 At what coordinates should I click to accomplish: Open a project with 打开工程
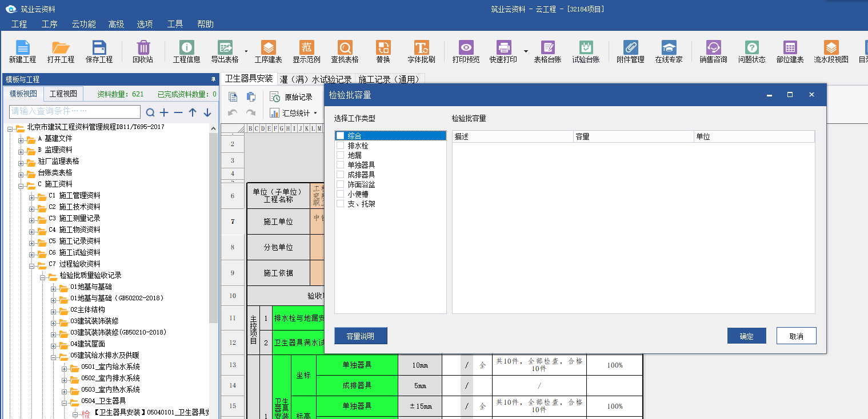(61, 52)
